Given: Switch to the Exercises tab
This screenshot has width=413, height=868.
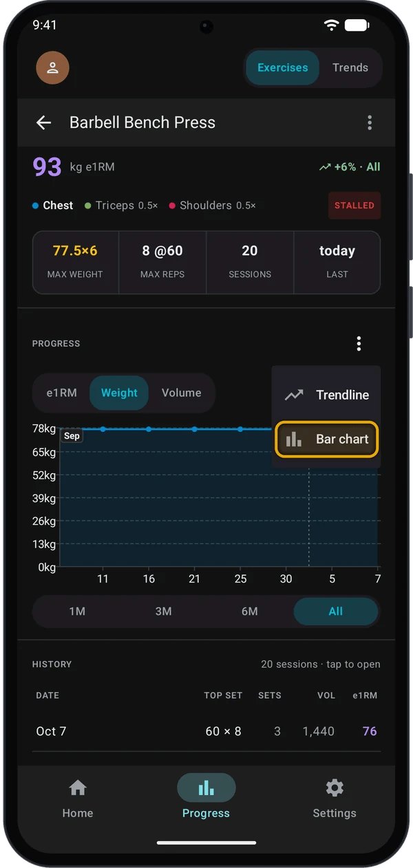Looking at the screenshot, I should coord(283,67).
